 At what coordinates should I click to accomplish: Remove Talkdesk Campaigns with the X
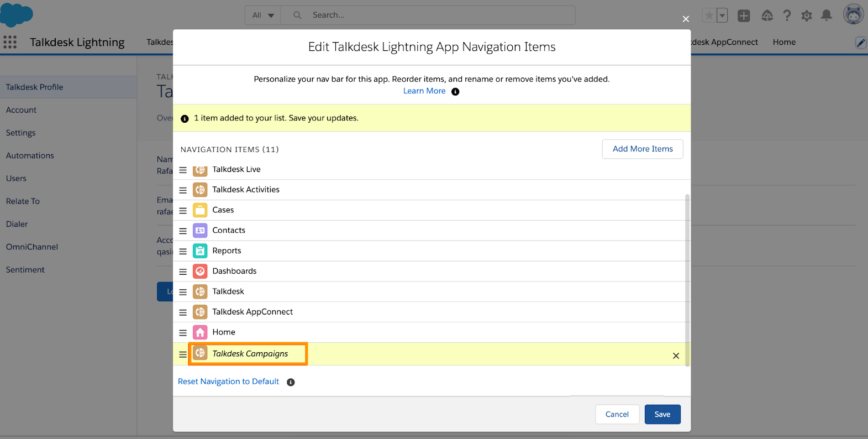(x=676, y=356)
